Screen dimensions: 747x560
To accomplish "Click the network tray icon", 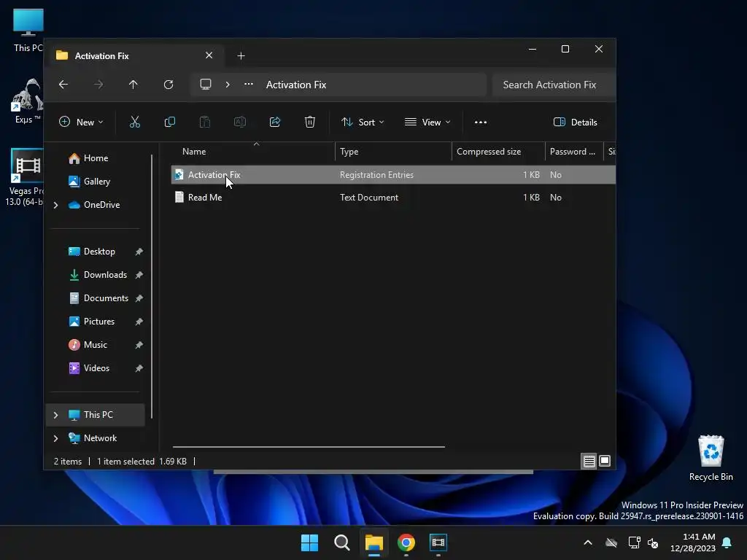I will [634, 542].
